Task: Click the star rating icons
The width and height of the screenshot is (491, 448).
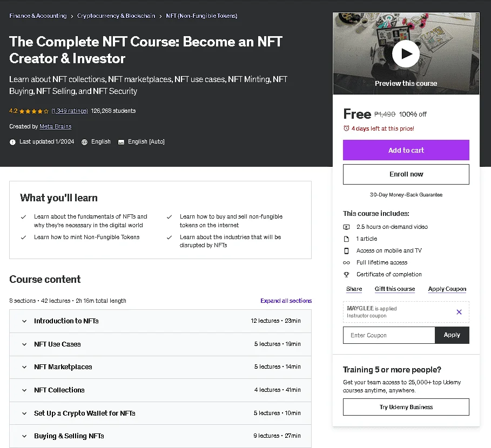Action: (34, 111)
